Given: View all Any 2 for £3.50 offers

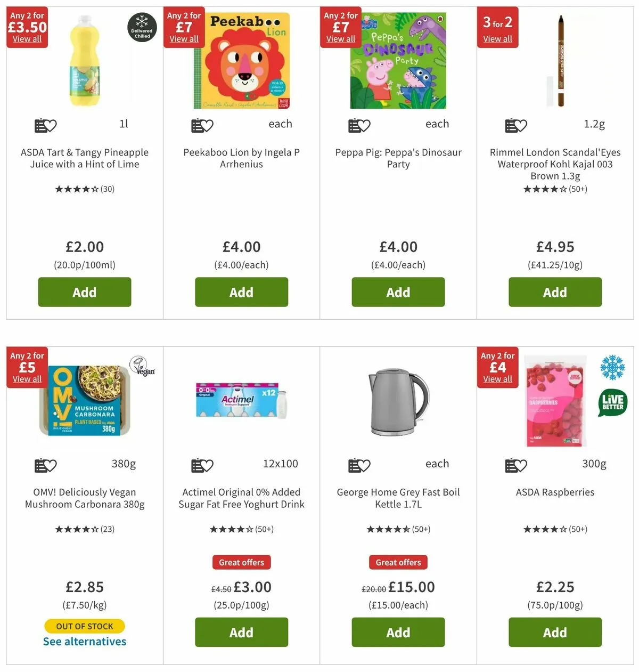Looking at the screenshot, I should pyautogui.click(x=27, y=39).
